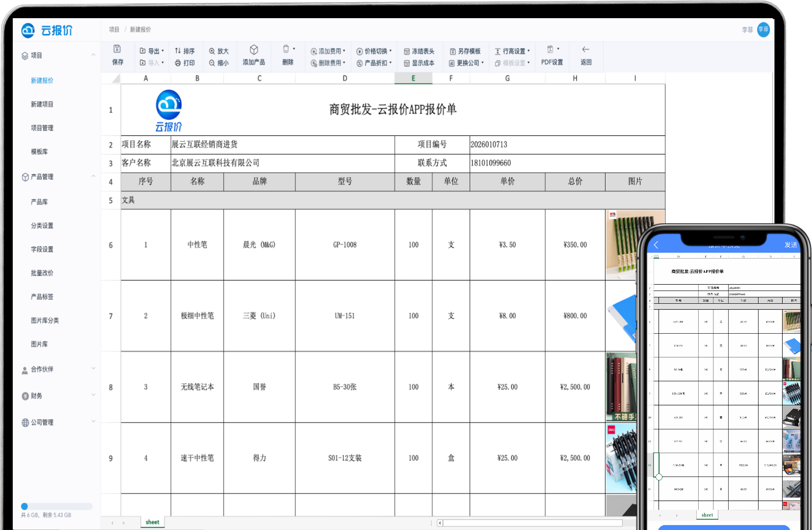Open 产品库 in sidebar

[39, 202]
